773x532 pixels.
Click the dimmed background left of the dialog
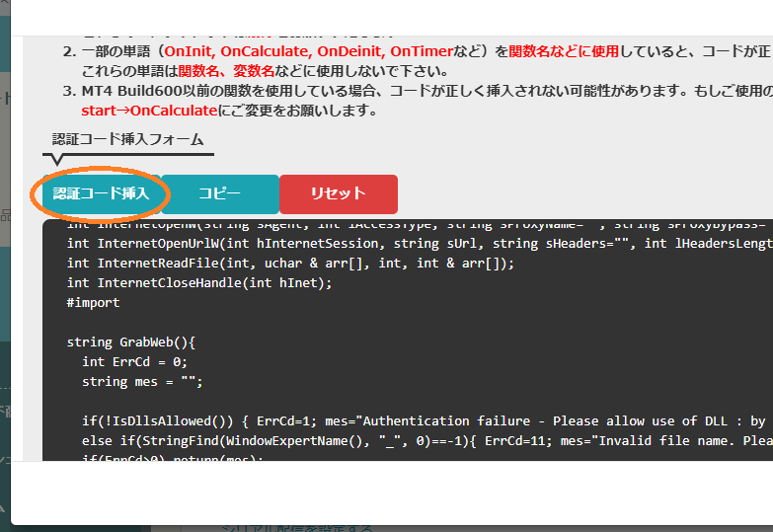tap(5, 296)
